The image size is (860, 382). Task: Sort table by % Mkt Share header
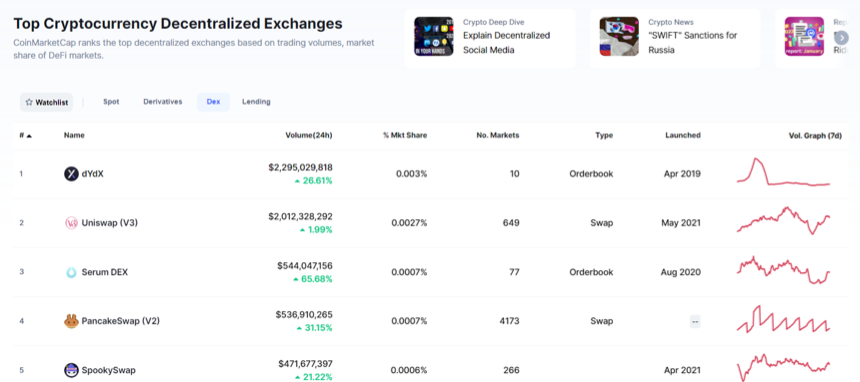(405, 136)
